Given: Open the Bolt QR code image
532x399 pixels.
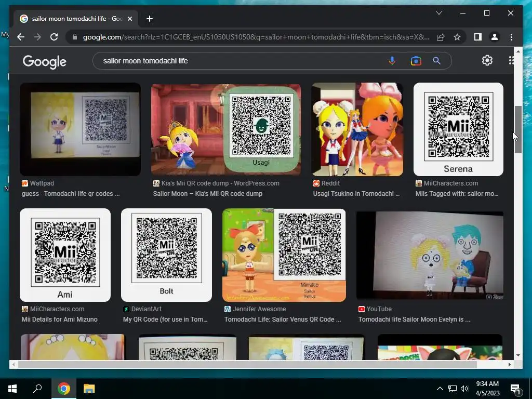Looking at the screenshot, I should point(166,255).
